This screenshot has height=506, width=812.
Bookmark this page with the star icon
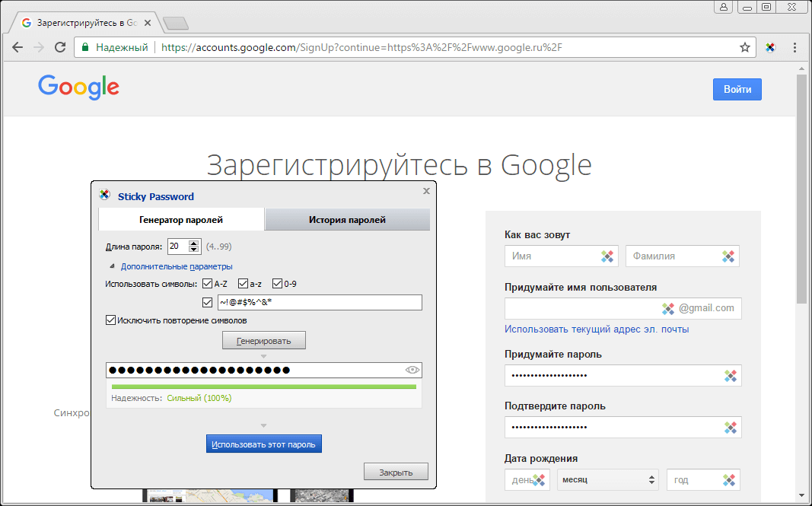745,48
